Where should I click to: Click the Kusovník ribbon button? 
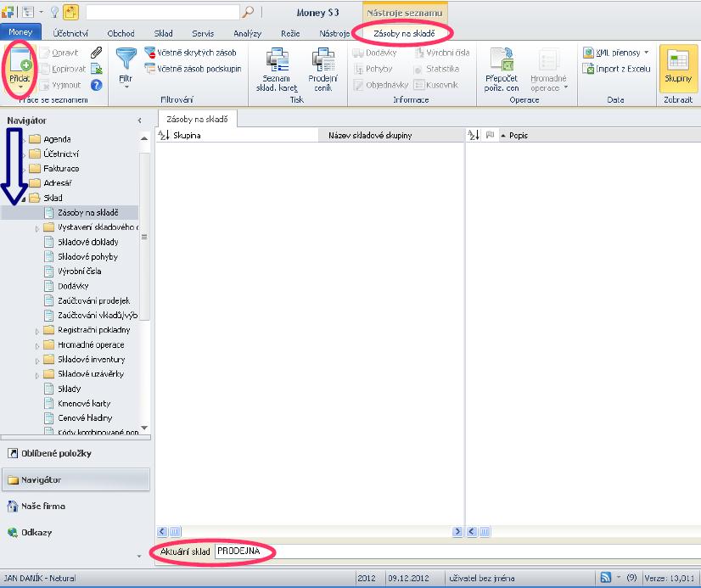pos(436,85)
